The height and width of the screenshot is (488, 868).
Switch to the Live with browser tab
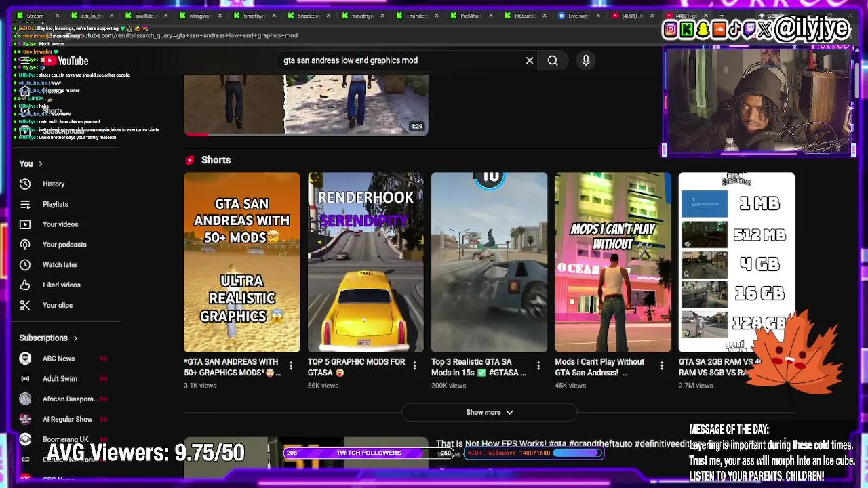coord(578,16)
